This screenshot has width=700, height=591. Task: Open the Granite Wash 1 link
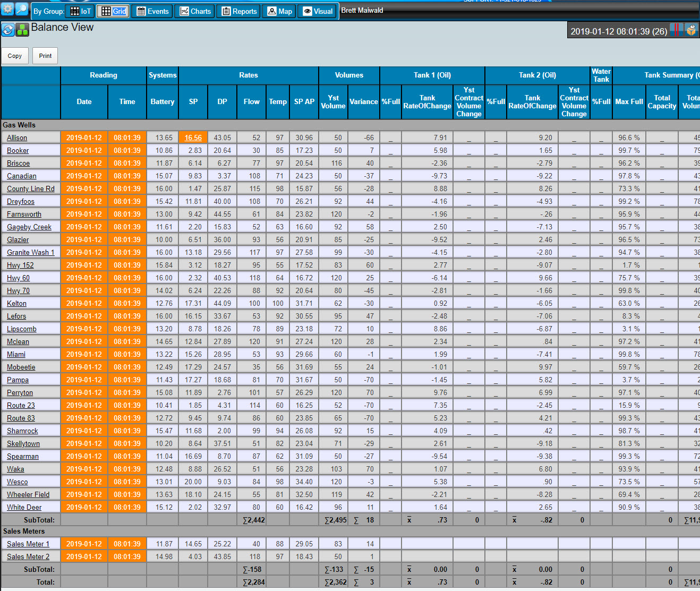[x=31, y=252]
